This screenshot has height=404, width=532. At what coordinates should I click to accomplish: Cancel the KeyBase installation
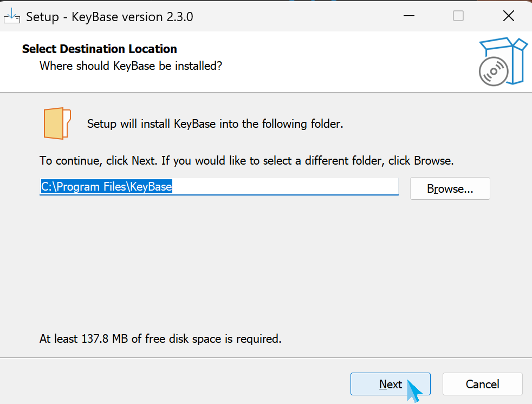pyautogui.click(x=482, y=384)
